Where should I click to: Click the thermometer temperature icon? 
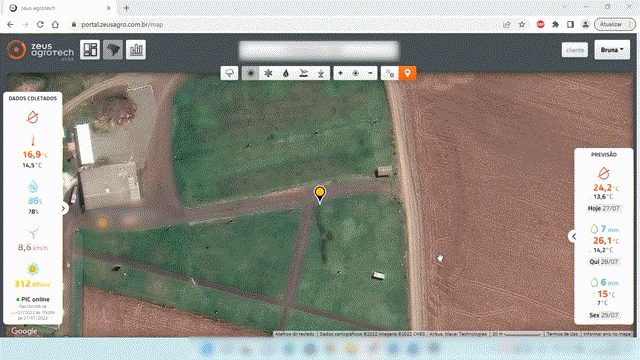click(33, 140)
